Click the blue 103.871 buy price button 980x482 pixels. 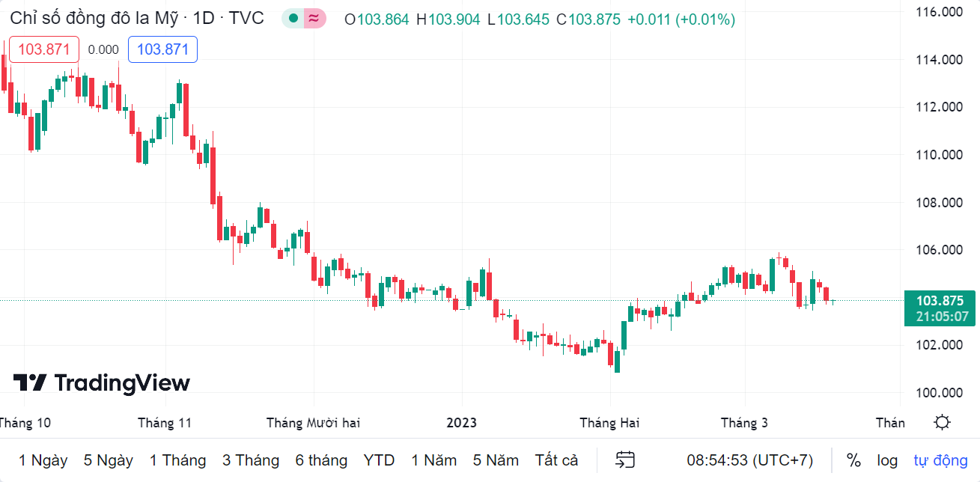coord(162,49)
